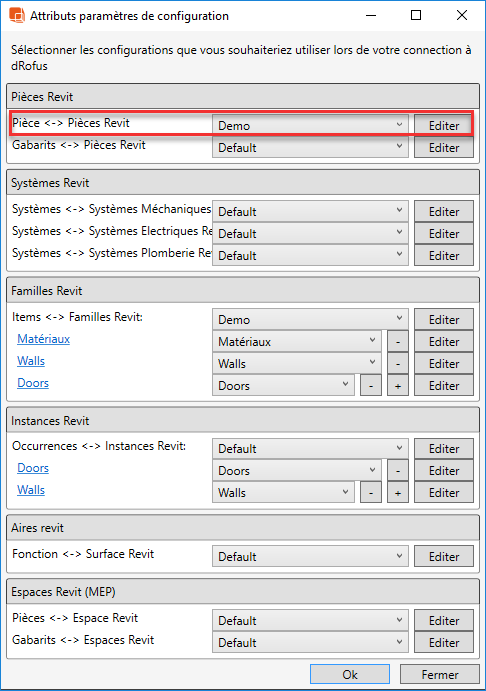The image size is (486, 691).
Task: Click the dRofus app icon in title bar
Action: click(17, 15)
